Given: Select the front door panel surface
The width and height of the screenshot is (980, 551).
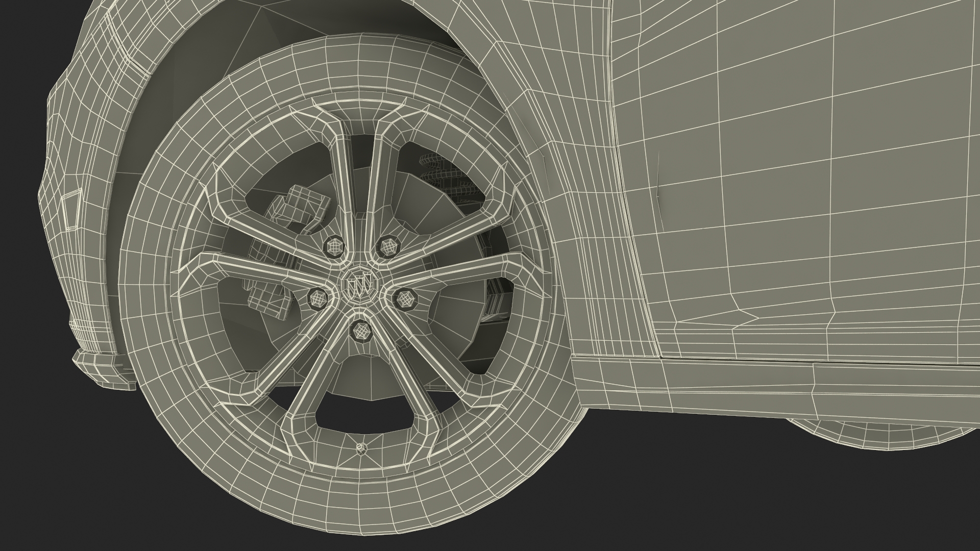Looking at the screenshot, I should click(817, 179).
